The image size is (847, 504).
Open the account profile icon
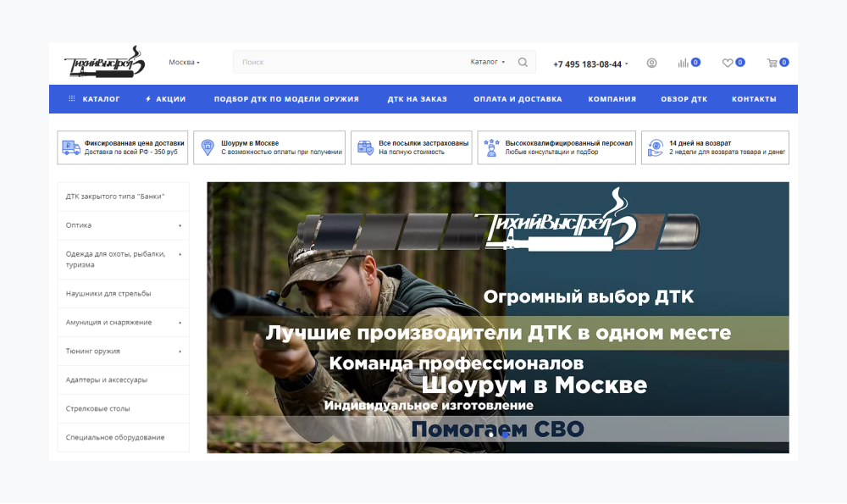point(650,62)
